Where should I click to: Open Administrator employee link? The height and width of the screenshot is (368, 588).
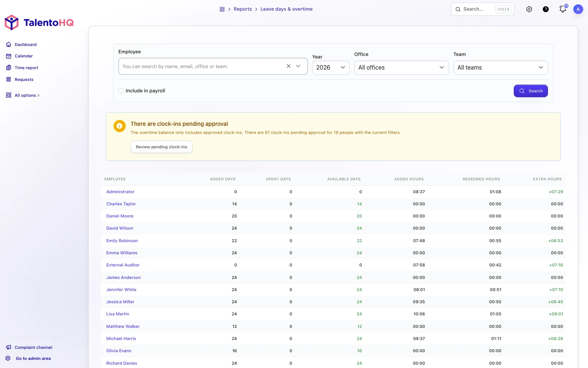point(120,192)
